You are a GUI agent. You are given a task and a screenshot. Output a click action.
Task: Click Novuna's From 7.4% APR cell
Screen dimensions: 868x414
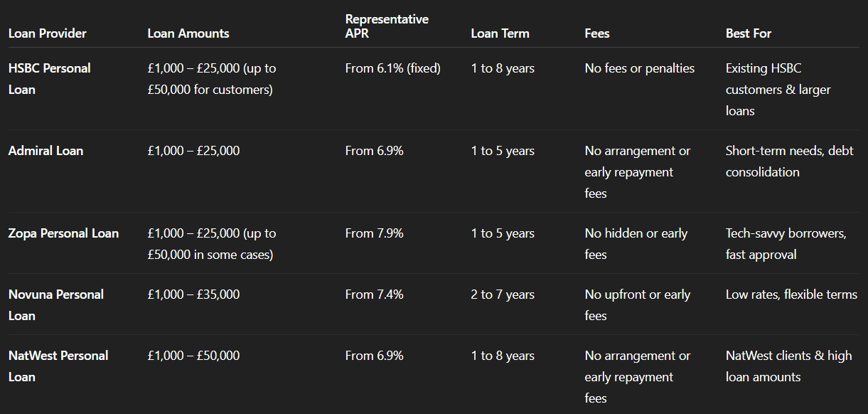click(374, 294)
